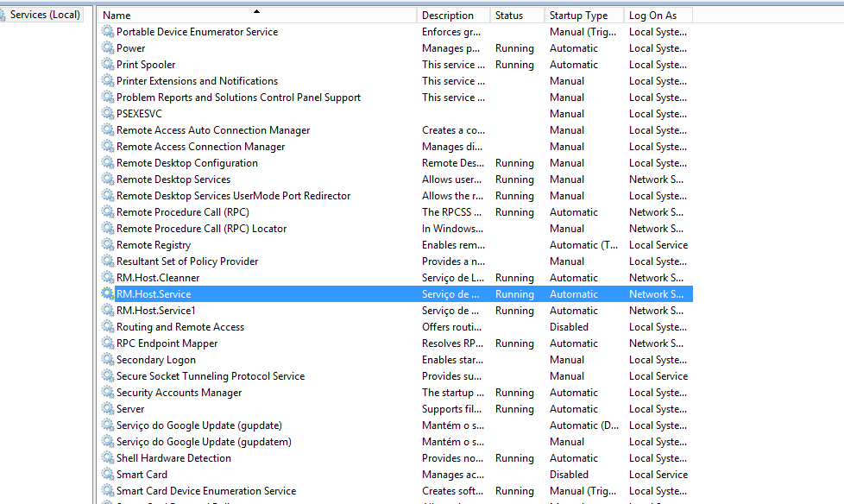Image resolution: width=844 pixels, height=504 pixels.
Task: Click the Remote Desktop Configuration gear icon
Action: [108, 162]
